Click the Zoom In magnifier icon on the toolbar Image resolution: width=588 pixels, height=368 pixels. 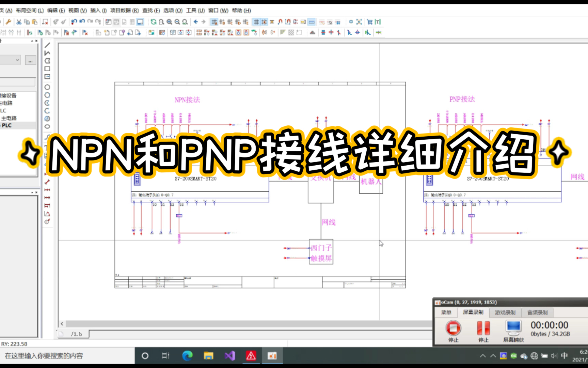[x=169, y=22]
